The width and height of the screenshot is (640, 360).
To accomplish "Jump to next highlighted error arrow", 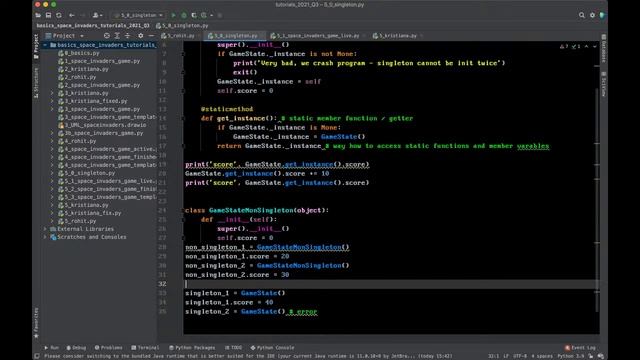I will 595,47.
